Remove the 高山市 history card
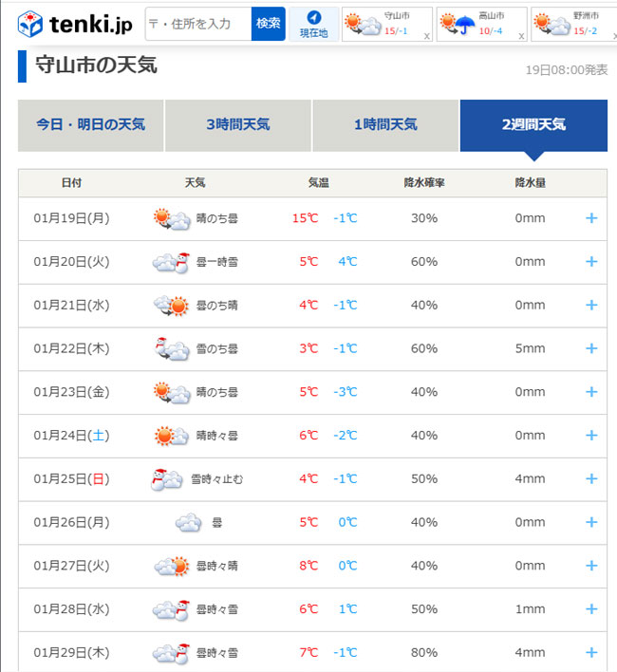The image size is (617, 672). 520,36
